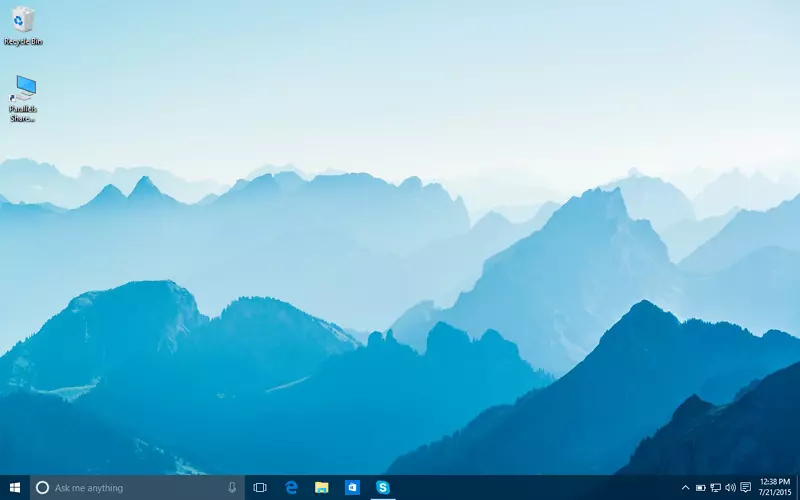The width and height of the screenshot is (800, 500).
Task: Open the Windows Start menu
Action: [15, 488]
